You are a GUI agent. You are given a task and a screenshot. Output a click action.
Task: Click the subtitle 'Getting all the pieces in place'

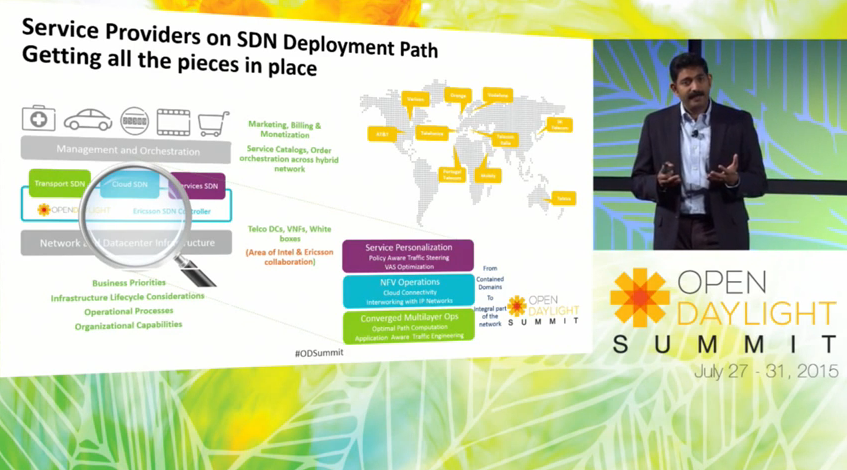[x=169, y=62]
